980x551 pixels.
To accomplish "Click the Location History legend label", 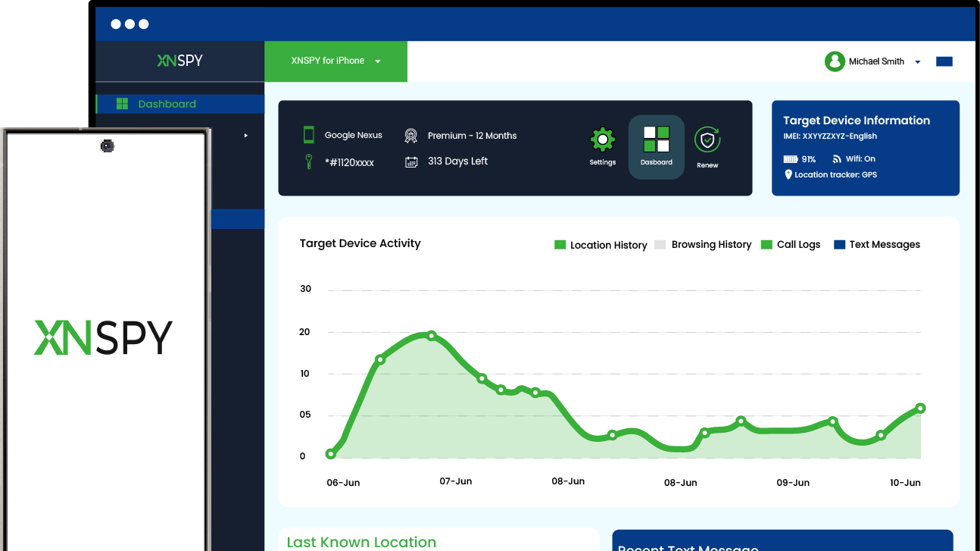I will click(609, 245).
